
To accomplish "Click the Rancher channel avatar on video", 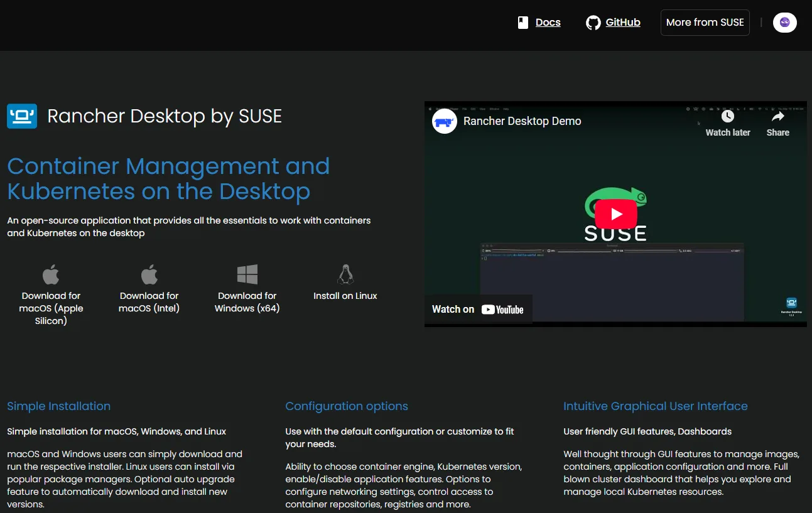I will tap(444, 121).
